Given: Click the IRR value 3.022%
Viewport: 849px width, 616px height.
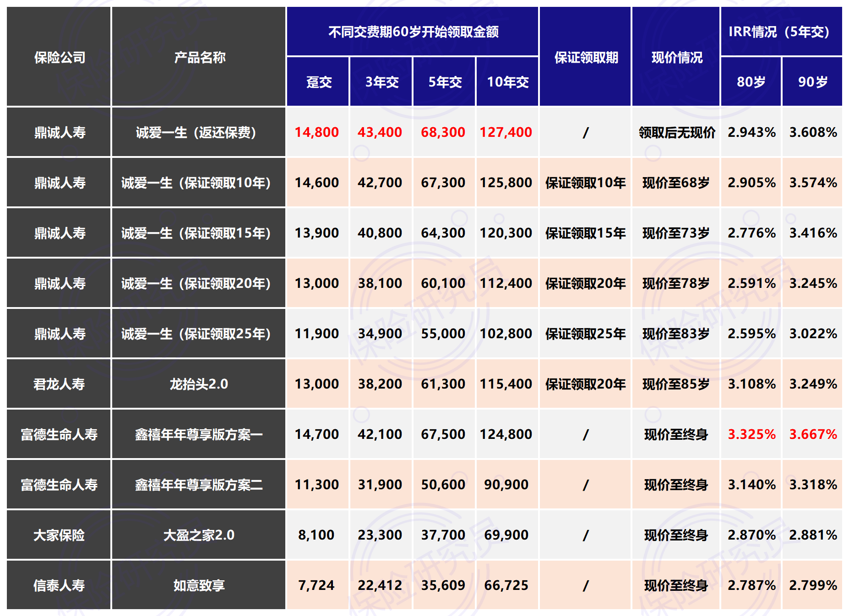Looking at the screenshot, I should 813,334.
